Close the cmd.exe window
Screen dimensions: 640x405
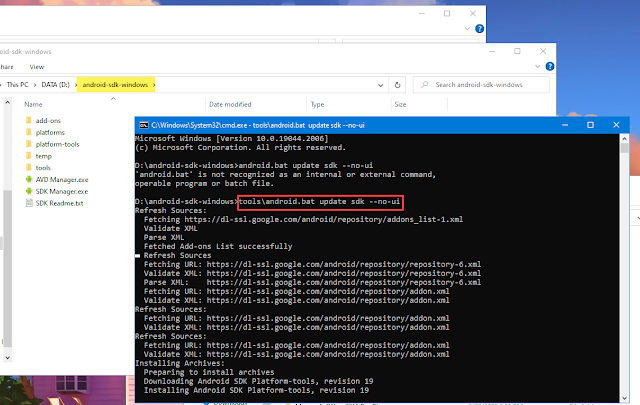(616, 125)
